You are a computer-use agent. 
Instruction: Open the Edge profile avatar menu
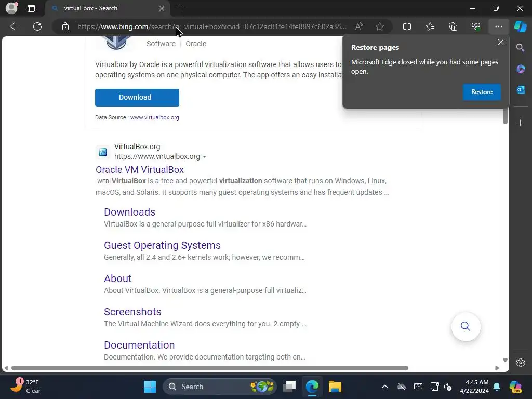[x=11, y=8]
